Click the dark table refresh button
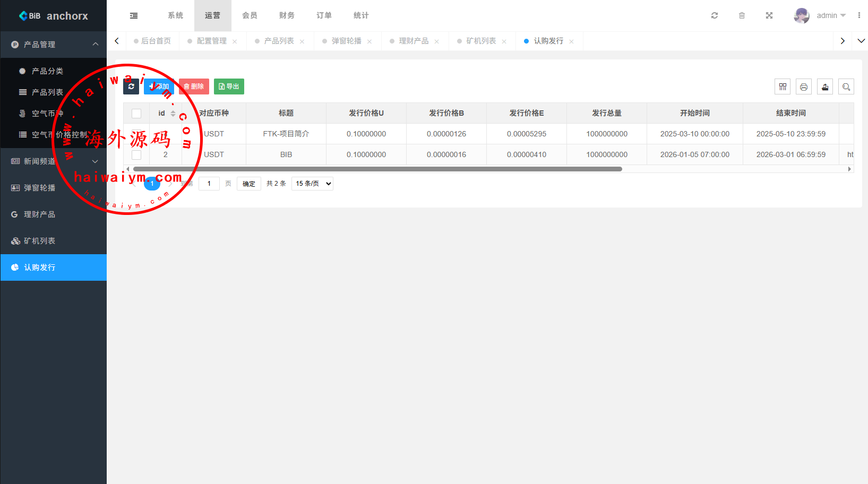This screenshot has height=484, width=868. pyautogui.click(x=131, y=87)
